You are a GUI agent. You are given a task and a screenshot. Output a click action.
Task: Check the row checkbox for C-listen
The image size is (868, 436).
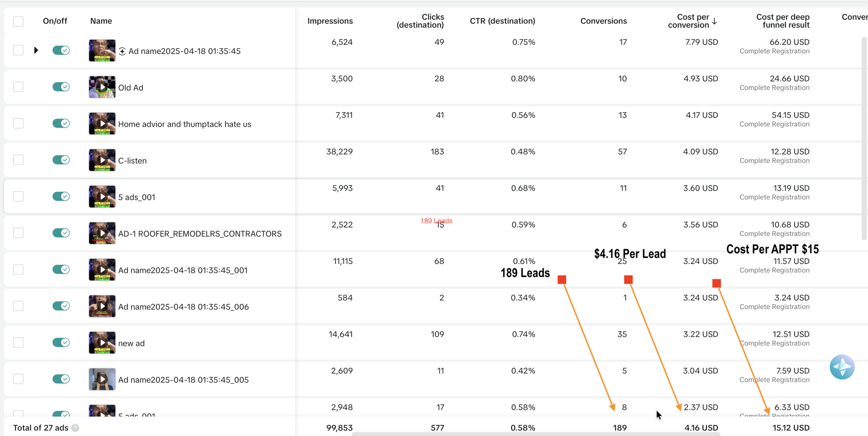pos(18,160)
